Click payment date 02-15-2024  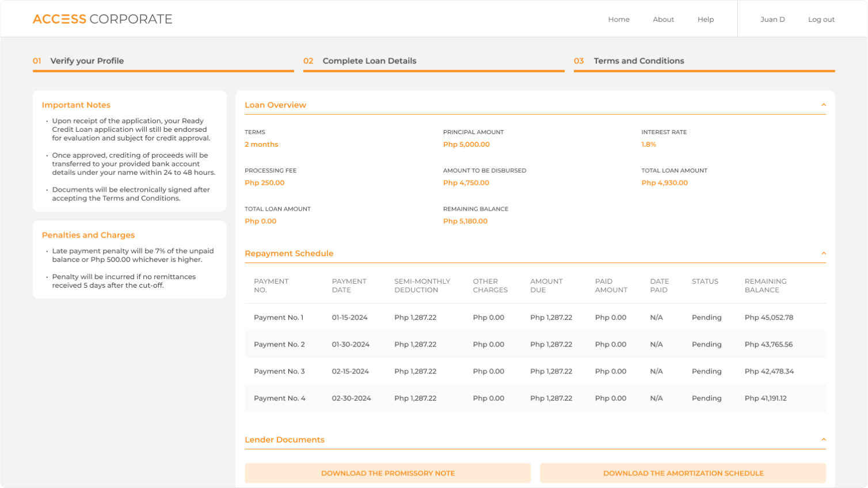(x=350, y=372)
